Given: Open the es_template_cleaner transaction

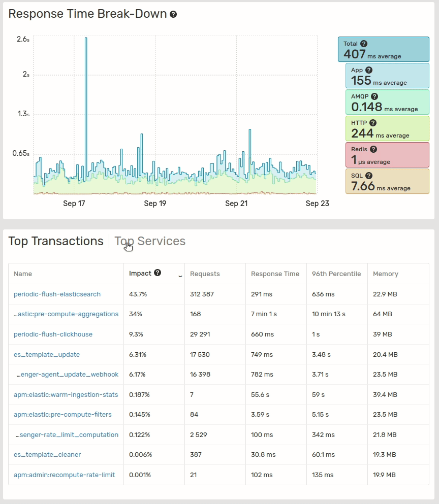Looking at the screenshot, I should click(46, 455).
